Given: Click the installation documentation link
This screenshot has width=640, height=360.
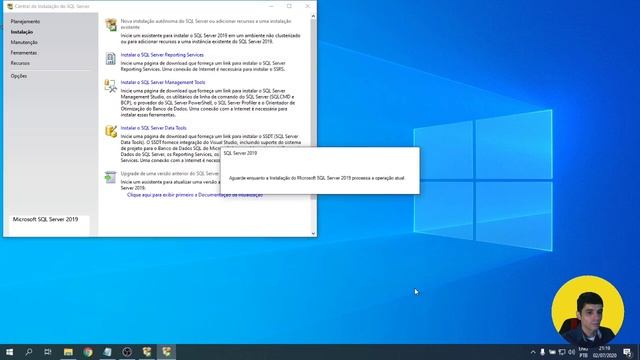Looking at the screenshot, I should click(195, 195).
